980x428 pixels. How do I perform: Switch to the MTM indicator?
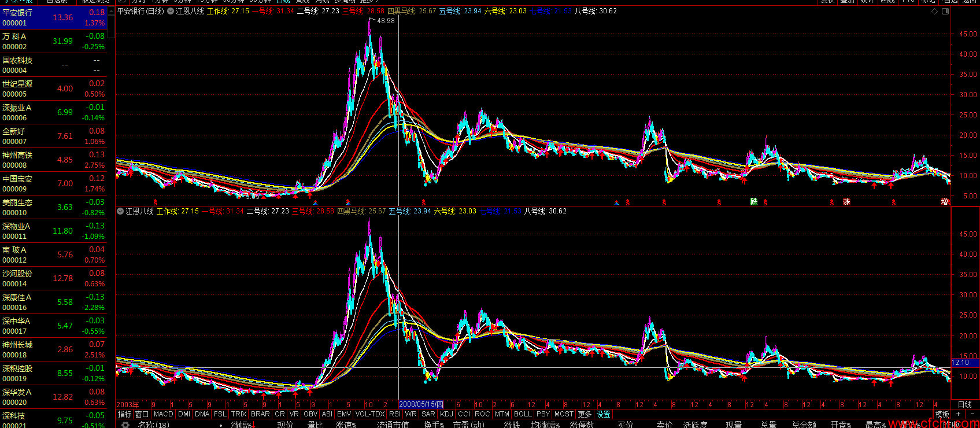[x=502, y=414]
